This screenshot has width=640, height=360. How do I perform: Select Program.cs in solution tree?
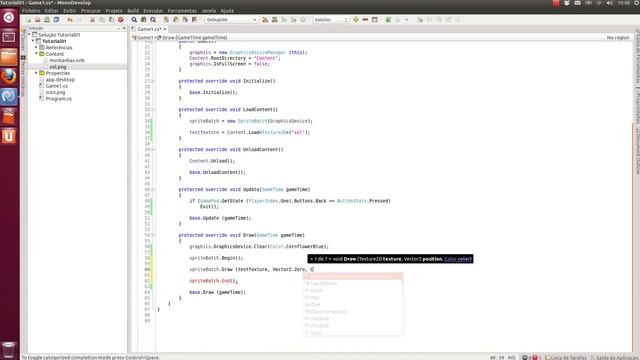pos(58,99)
